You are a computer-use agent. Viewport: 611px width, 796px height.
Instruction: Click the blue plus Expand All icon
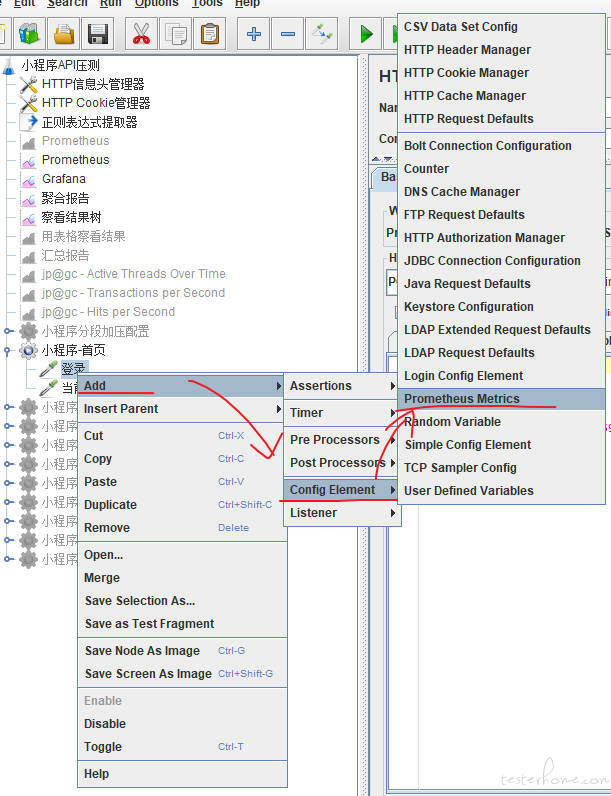pyautogui.click(x=254, y=35)
